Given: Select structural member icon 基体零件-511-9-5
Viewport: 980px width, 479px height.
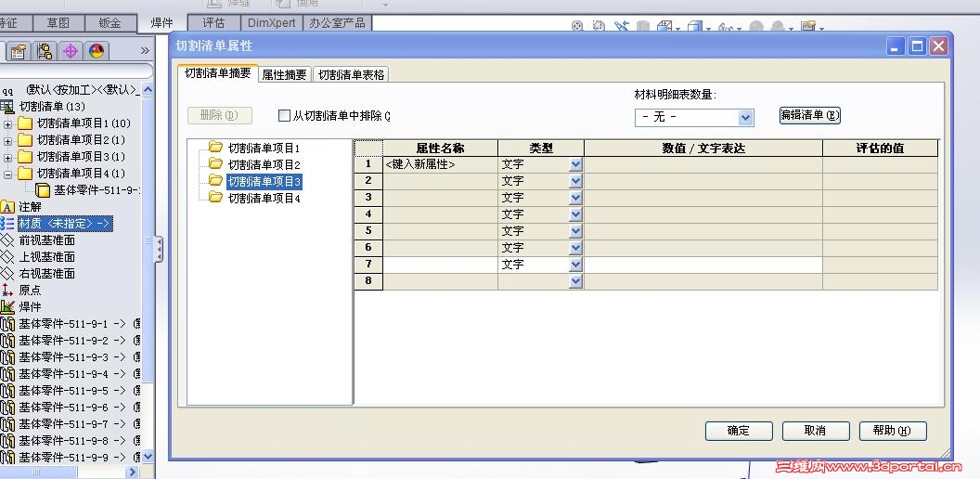Looking at the screenshot, I should tap(7, 391).
